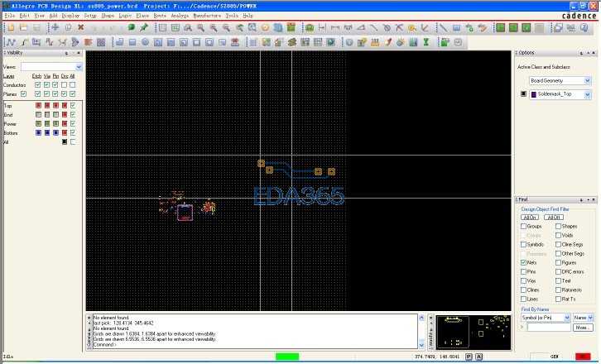Click the cascade windows icon near Help
Viewport: 601px width, 364px height.
[559, 27]
